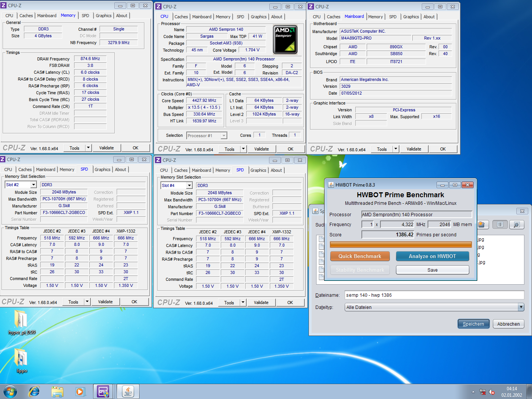Click the AMD Sempron logo in CPU-Z
Image resolution: width=532 pixels, height=399 pixels.
point(285,40)
